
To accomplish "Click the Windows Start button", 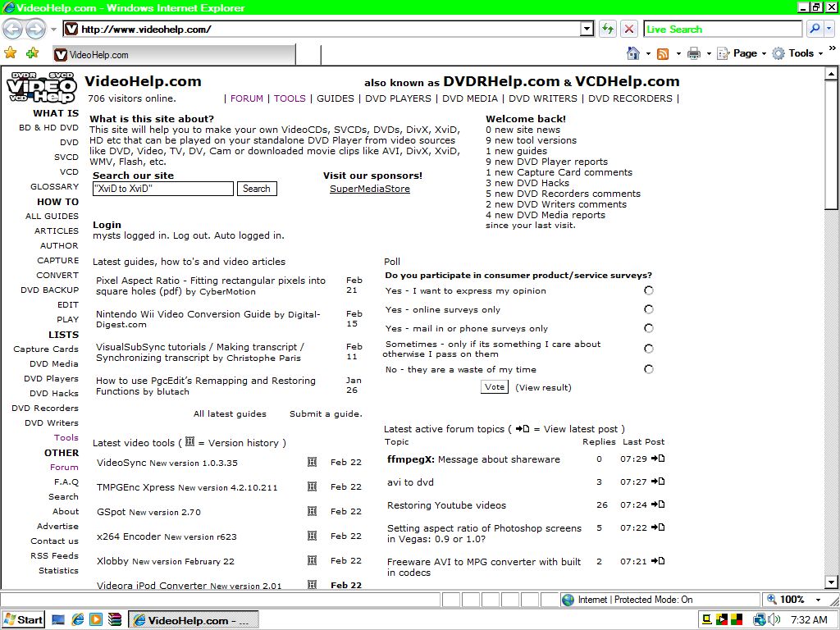I will [x=23, y=620].
